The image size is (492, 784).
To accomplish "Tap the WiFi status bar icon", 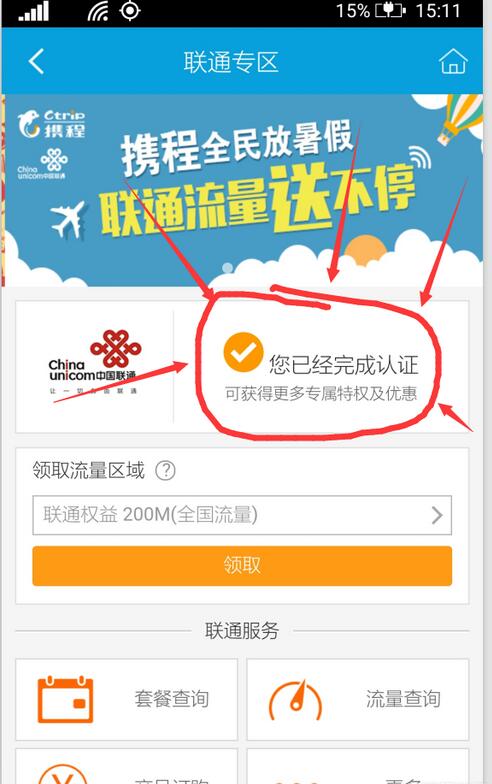I will [x=98, y=12].
